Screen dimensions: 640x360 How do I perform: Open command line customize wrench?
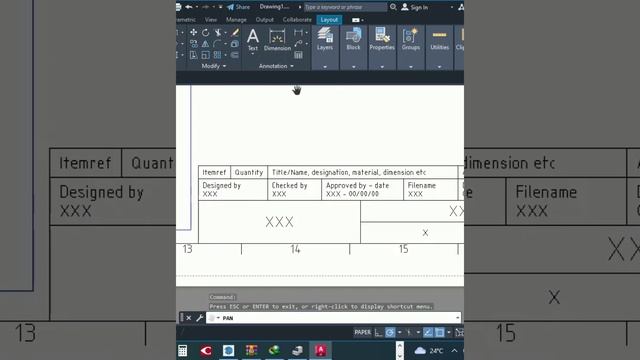(200, 318)
